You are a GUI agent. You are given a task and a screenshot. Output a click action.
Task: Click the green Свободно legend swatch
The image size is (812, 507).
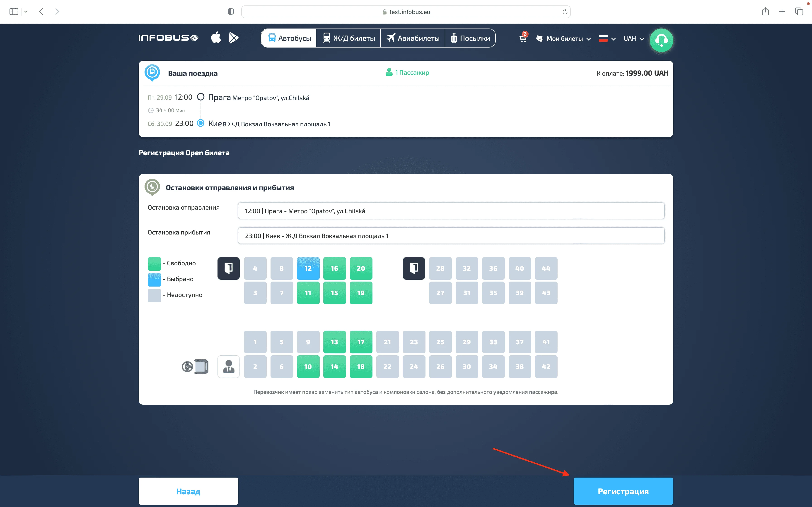154,263
